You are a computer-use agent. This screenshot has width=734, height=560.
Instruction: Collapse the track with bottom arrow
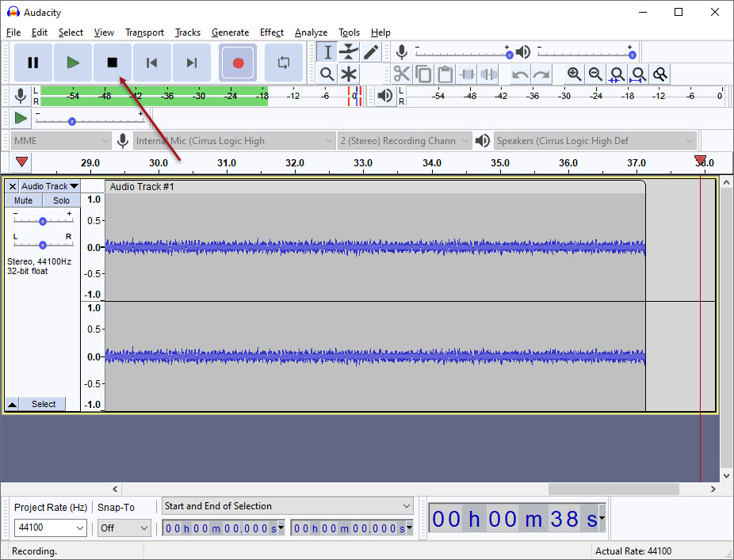(12, 404)
